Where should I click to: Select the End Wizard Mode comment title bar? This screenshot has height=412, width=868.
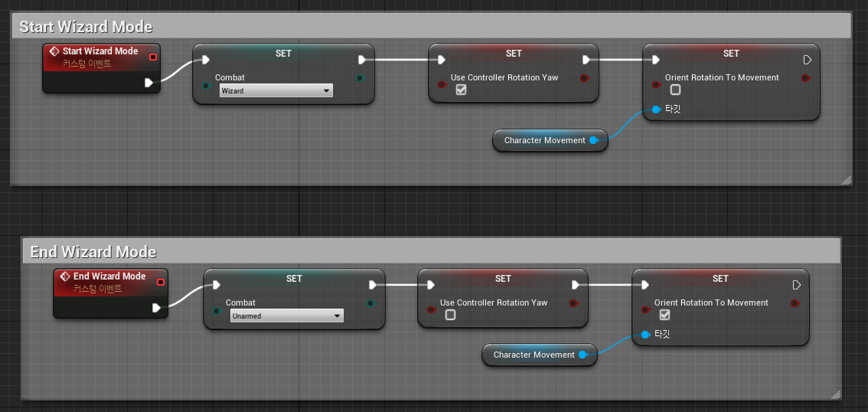pos(431,251)
